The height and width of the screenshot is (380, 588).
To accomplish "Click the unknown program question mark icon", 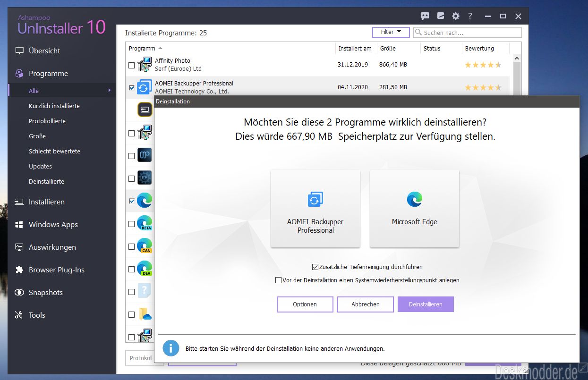I will [x=145, y=291].
